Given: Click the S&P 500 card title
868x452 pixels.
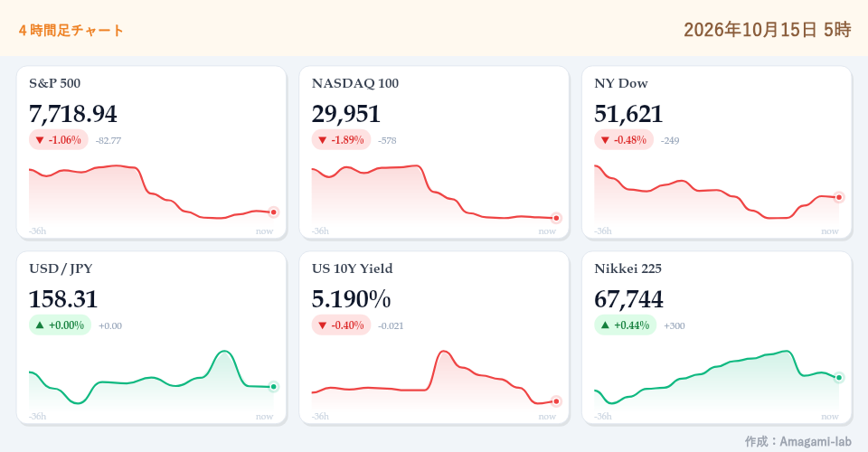Looking at the screenshot, I should pyautogui.click(x=55, y=83).
